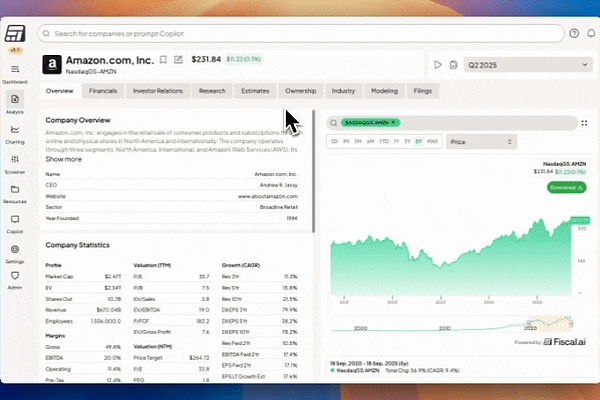Open the Q2 2025 period dropdown
The width and height of the screenshot is (600, 400).
point(528,65)
